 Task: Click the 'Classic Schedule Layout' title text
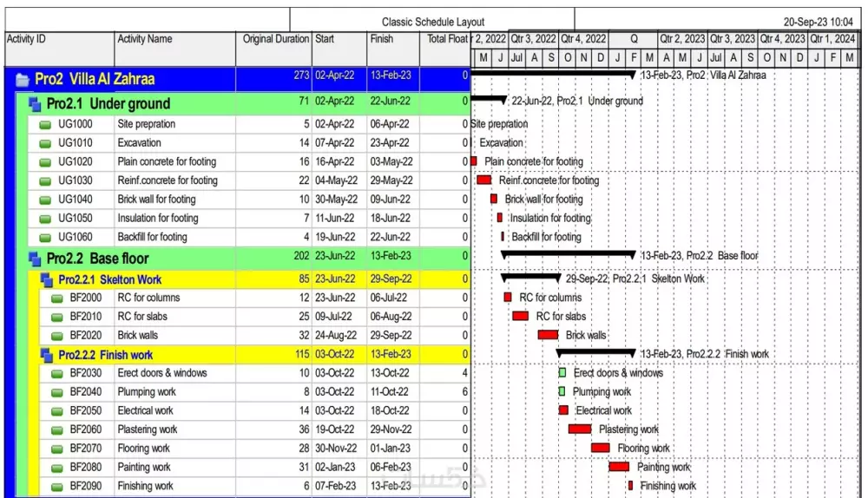[x=433, y=23]
